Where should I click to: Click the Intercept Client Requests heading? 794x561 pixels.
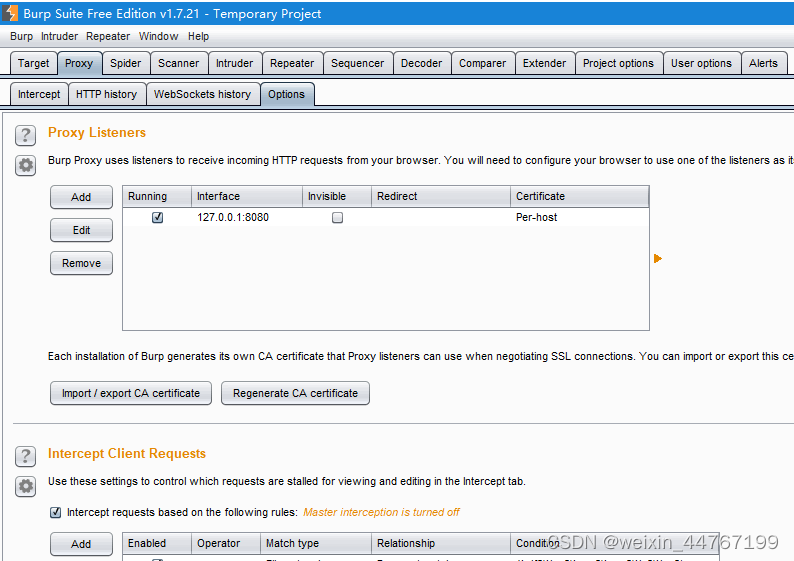pos(127,454)
